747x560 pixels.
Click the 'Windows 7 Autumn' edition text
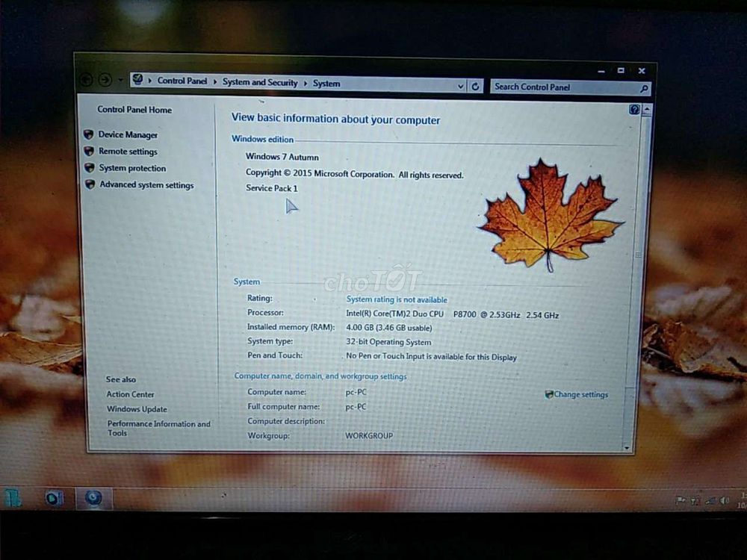(x=282, y=157)
